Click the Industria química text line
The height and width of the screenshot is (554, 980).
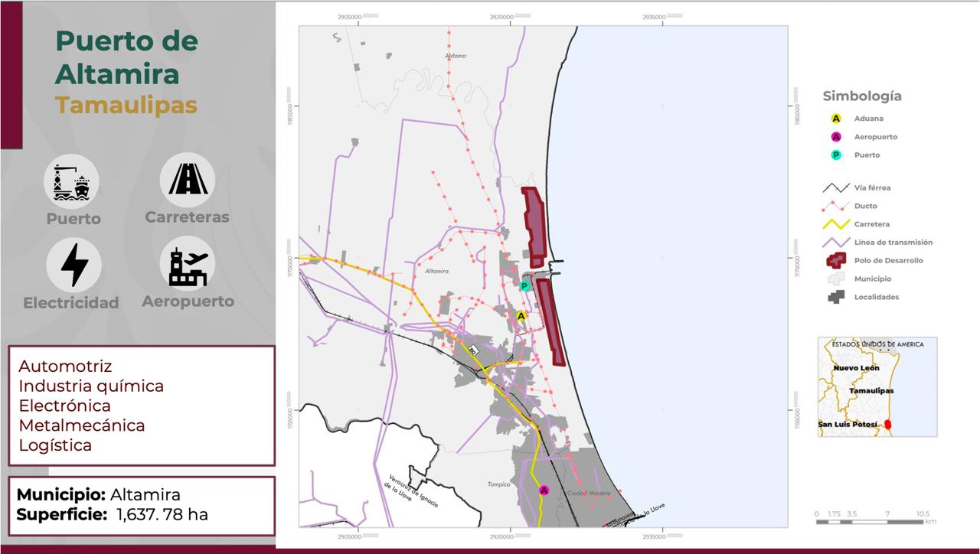coord(91,386)
